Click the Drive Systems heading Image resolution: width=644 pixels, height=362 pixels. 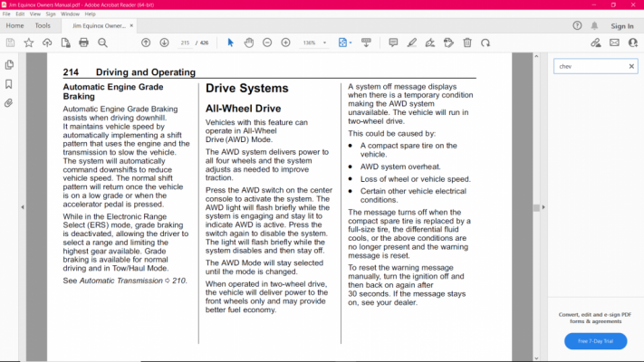pos(247,89)
